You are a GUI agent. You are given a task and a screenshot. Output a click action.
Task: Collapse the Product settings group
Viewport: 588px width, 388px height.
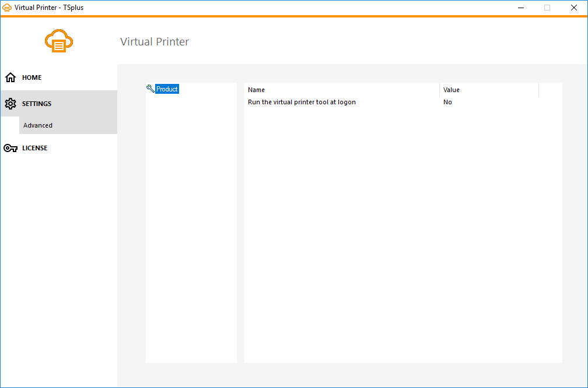coord(166,89)
